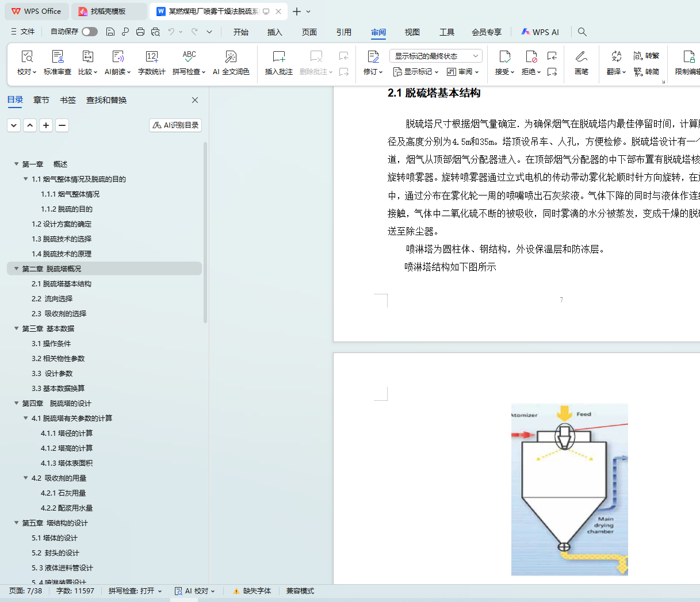Image resolution: width=700 pixels, height=602 pixels.
Task: Click the print icon in quick toolbar
Action: coord(140,32)
